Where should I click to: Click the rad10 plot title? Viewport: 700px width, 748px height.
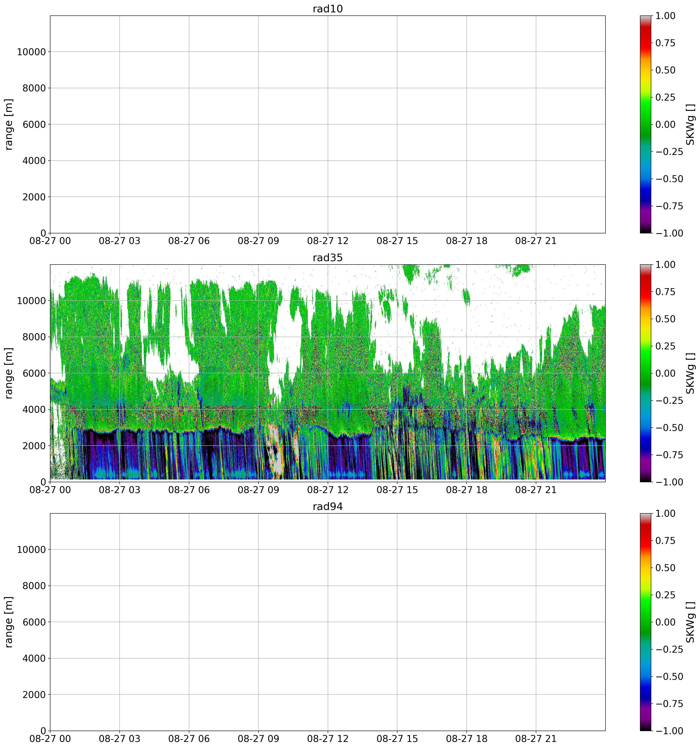[x=328, y=9]
